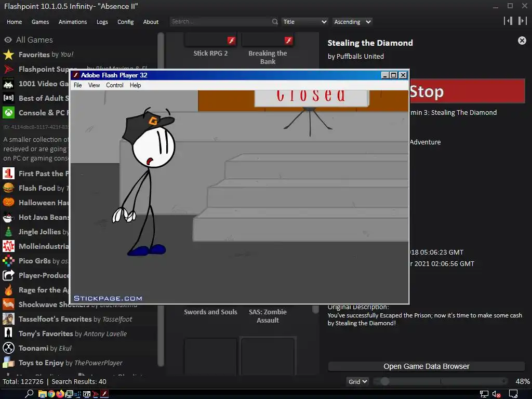The height and width of the screenshot is (399, 532).
Task: Click the search magnifier icon in Flashpoint
Action: coord(274,22)
